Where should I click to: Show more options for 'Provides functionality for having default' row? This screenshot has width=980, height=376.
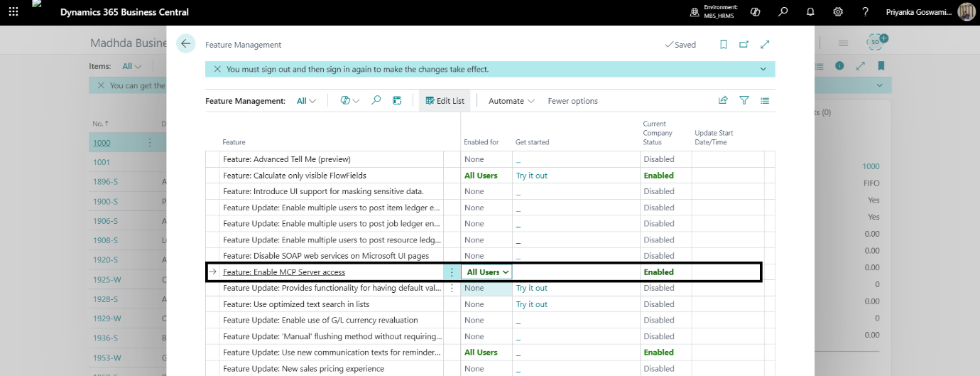[452, 289]
